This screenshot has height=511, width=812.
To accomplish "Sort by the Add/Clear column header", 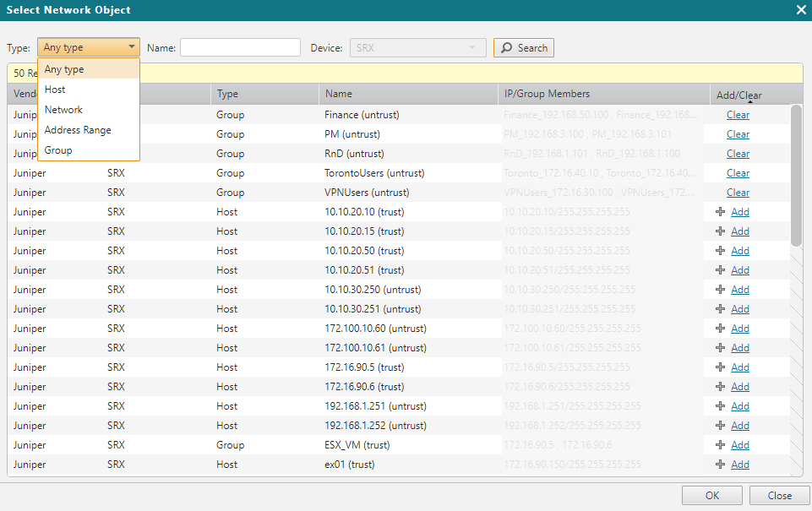I will [738, 95].
